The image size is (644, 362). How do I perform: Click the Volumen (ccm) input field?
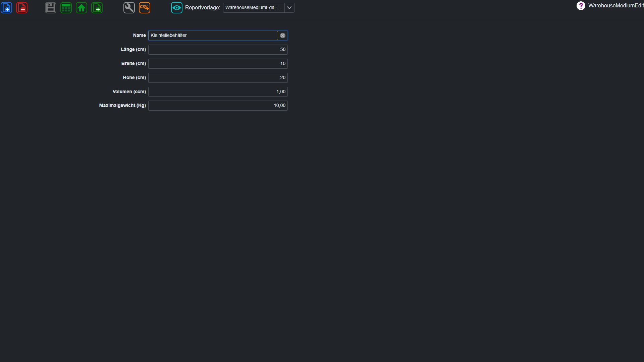[218, 92]
